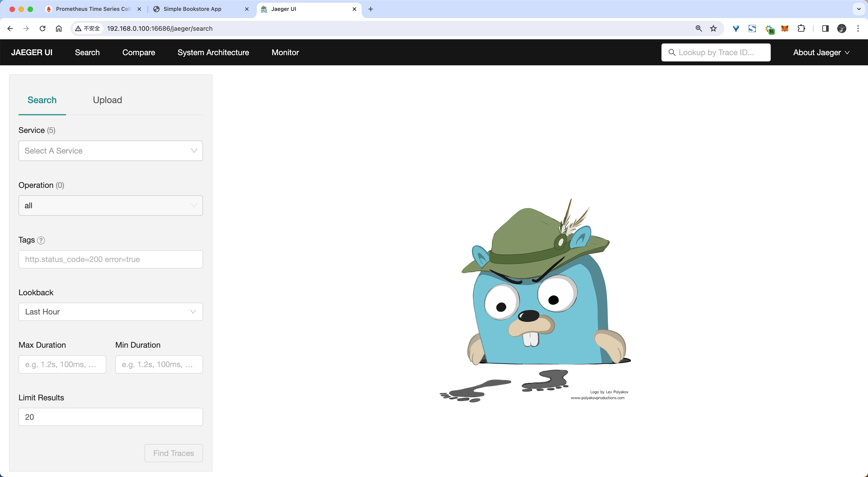Viewport: 868px width, 477px height.
Task: Click the not-secure warning badge
Action: pyautogui.click(x=88, y=28)
